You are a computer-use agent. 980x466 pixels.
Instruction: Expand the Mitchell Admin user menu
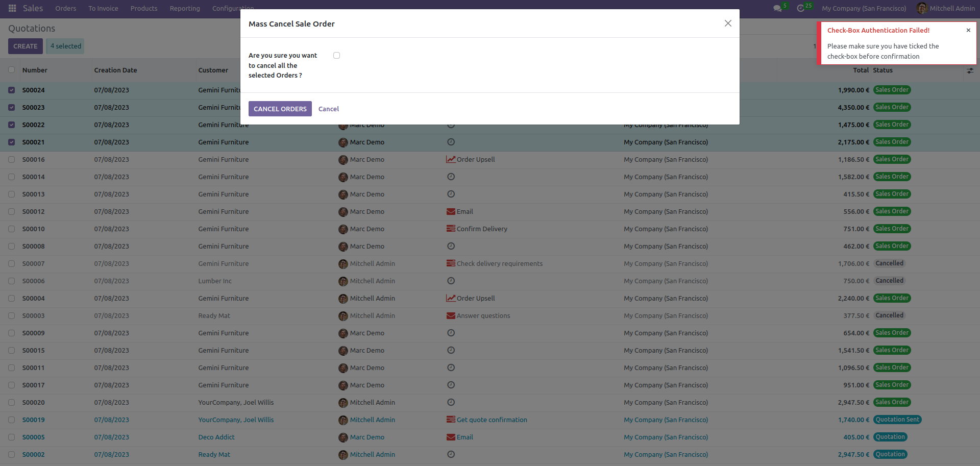pyautogui.click(x=946, y=8)
